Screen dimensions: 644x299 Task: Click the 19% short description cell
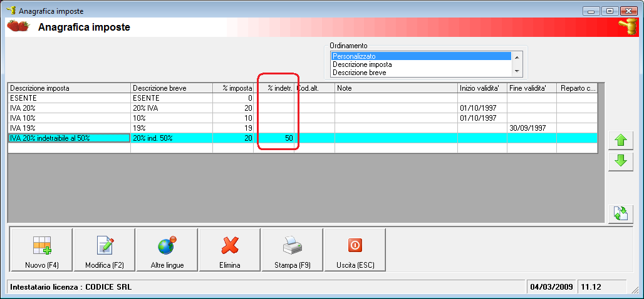coord(172,128)
